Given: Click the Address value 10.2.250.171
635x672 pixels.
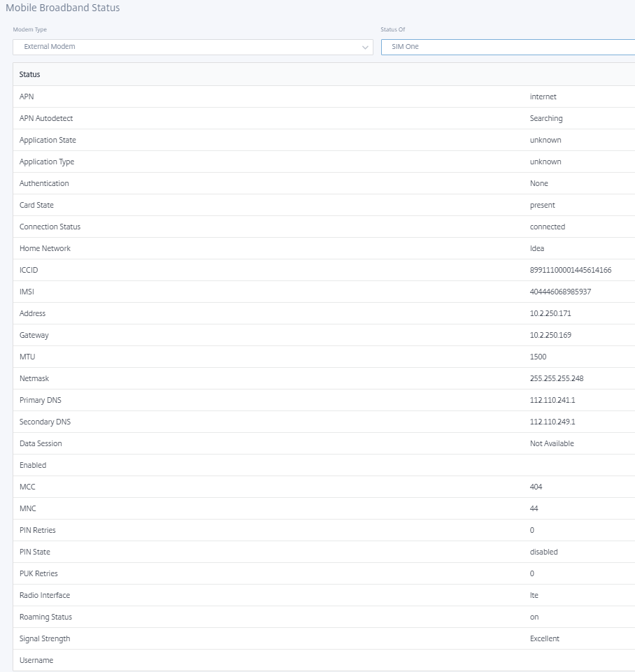Looking at the screenshot, I should click(550, 313).
